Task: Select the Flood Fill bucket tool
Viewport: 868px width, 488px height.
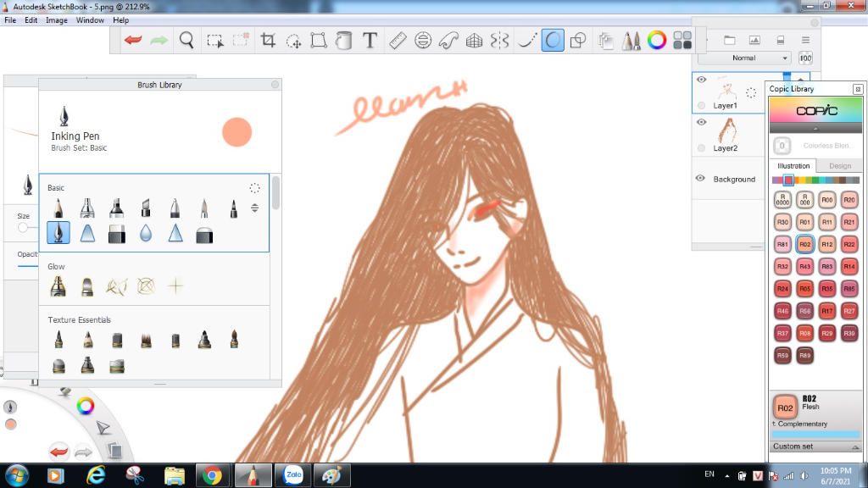Action: coord(344,41)
